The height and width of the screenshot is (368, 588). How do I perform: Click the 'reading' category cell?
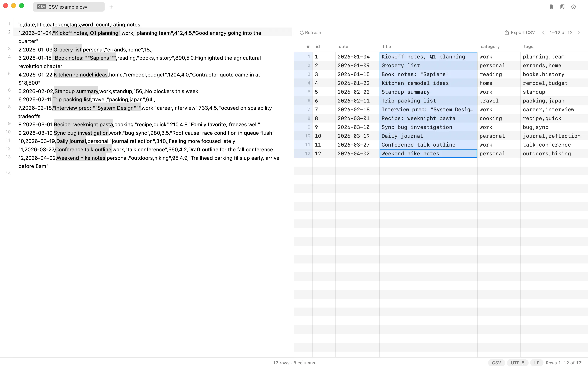(499, 74)
